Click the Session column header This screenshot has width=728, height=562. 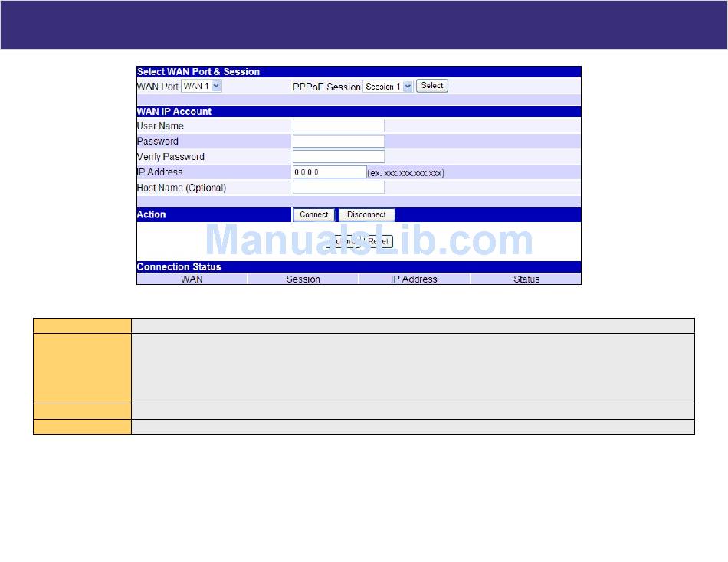point(303,279)
